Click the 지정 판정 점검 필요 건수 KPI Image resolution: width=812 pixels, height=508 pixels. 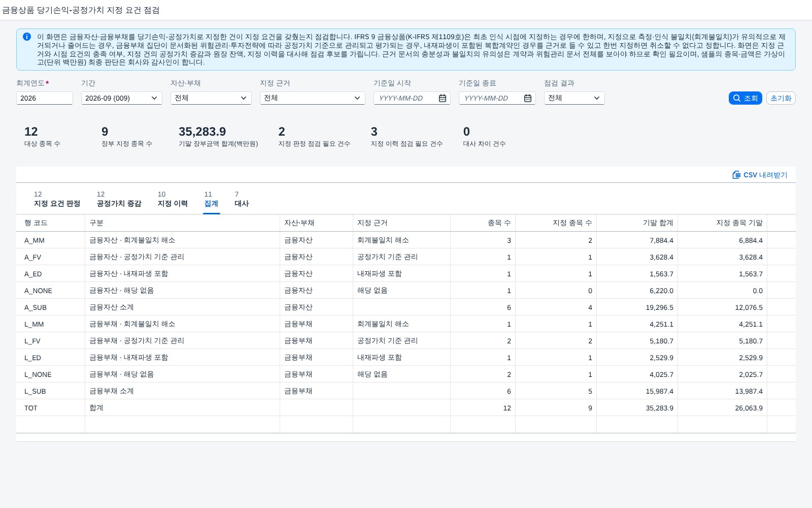[314, 137]
